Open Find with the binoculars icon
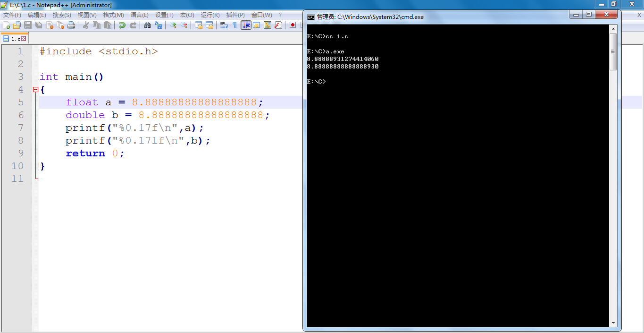 [147, 25]
